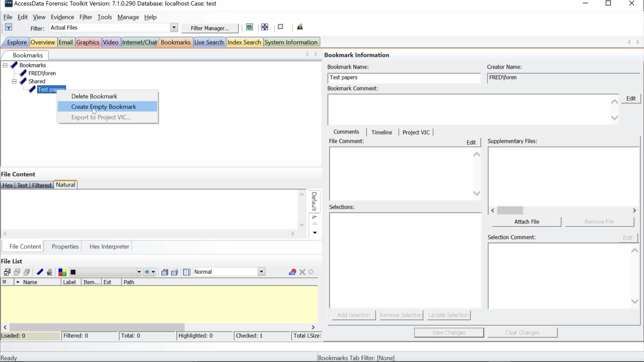644x362 pixels.
Task: Toggle the select-all checkbox in File List header
Action: pos(4,282)
